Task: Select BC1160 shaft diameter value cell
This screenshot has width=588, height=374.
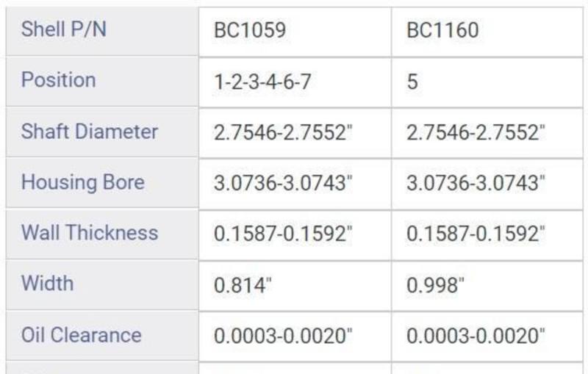Action: [476, 132]
